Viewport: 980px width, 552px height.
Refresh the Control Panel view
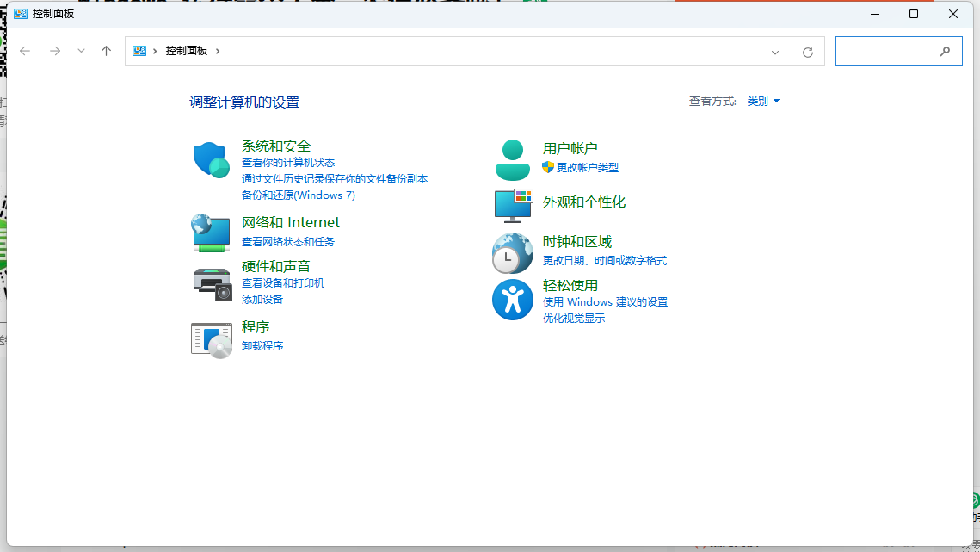pyautogui.click(x=808, y=52)
